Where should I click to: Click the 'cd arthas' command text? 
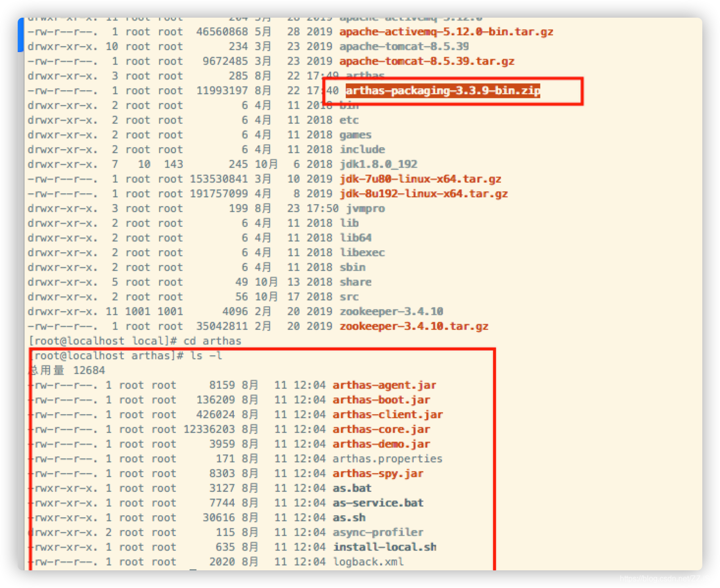click(x=212, y=341)
